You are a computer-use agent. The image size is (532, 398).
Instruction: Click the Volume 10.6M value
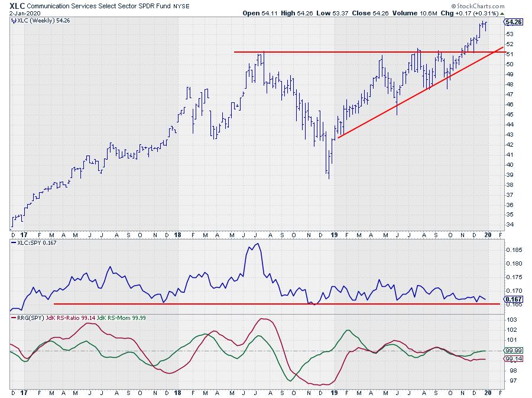click(x=414, y=13)
